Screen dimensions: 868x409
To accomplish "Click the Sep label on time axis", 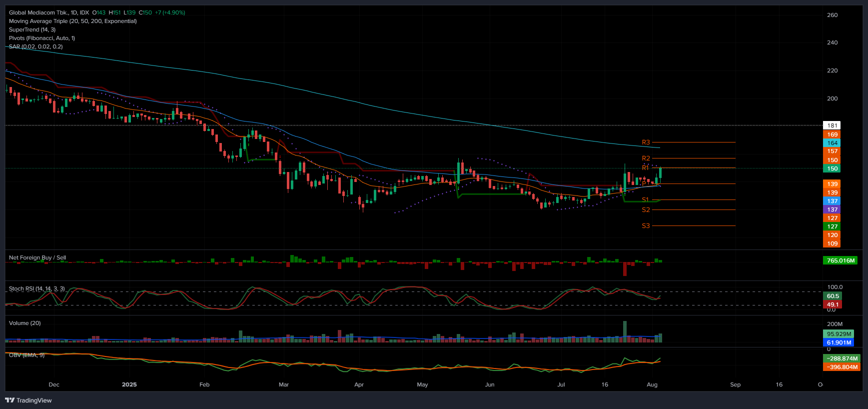I will point(735,384).
